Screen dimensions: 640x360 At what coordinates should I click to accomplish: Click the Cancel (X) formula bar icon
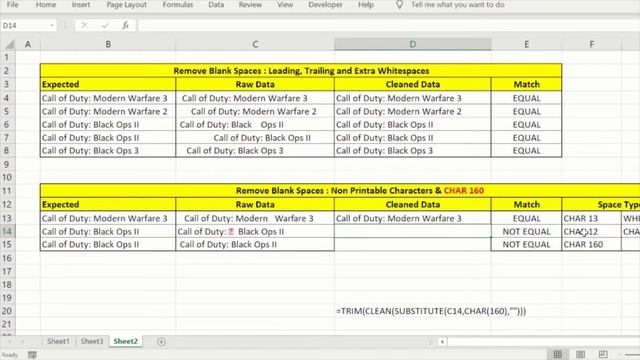[84, 25]
